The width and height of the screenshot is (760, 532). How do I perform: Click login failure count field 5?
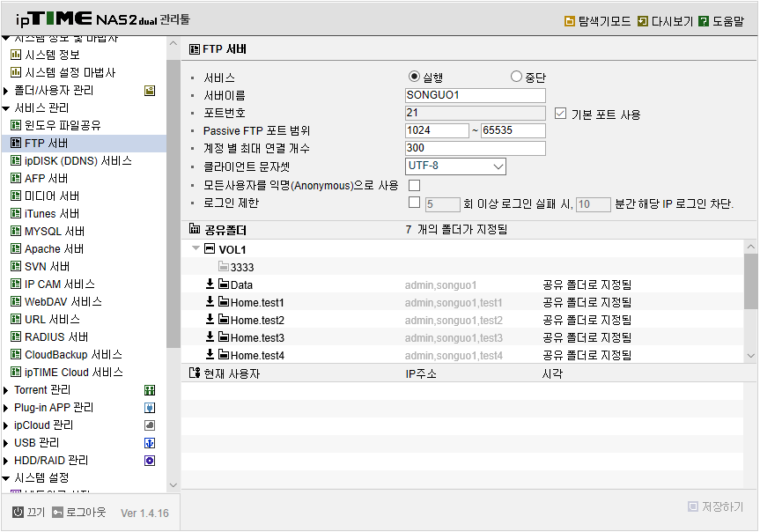coord(442,204)
